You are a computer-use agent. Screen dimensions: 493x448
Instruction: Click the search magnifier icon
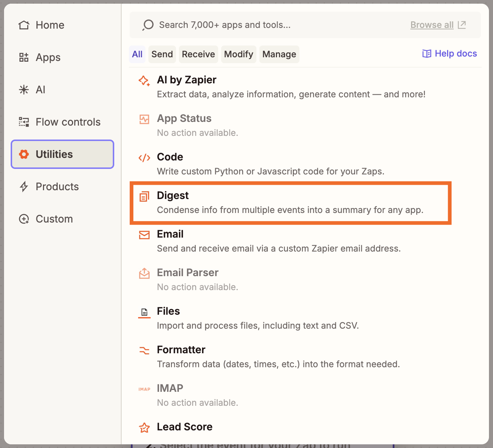coord(148,25)
